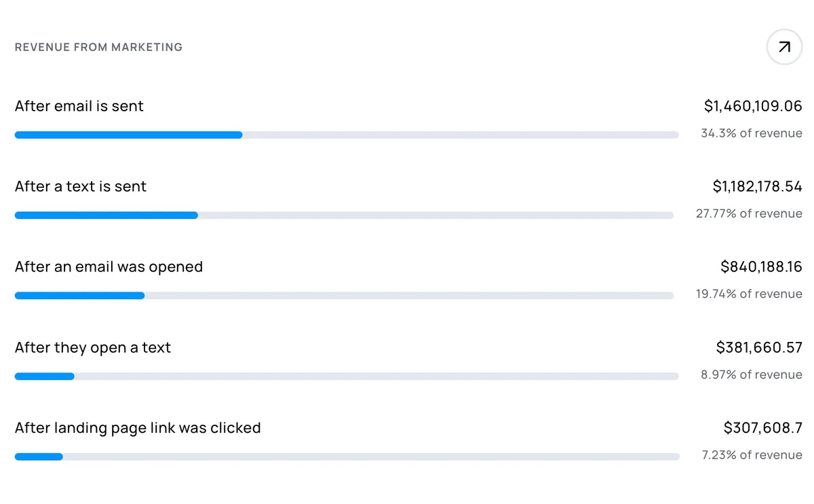The width and height of the screenshot is (814, 504).
Task: Click the '27.77% of revenue' text
Action: pyautogui.click(x=747, y=213)
